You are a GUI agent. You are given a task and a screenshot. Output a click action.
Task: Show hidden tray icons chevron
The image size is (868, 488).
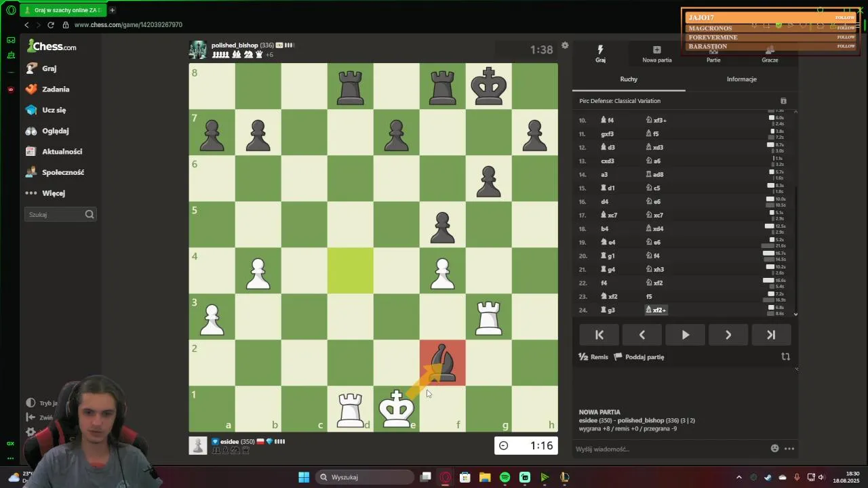click(738, 477)
